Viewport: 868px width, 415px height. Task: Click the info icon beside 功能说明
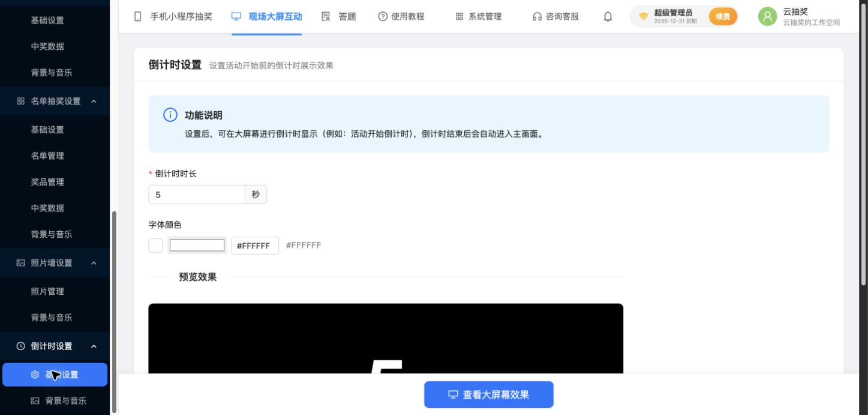(170, 115)
